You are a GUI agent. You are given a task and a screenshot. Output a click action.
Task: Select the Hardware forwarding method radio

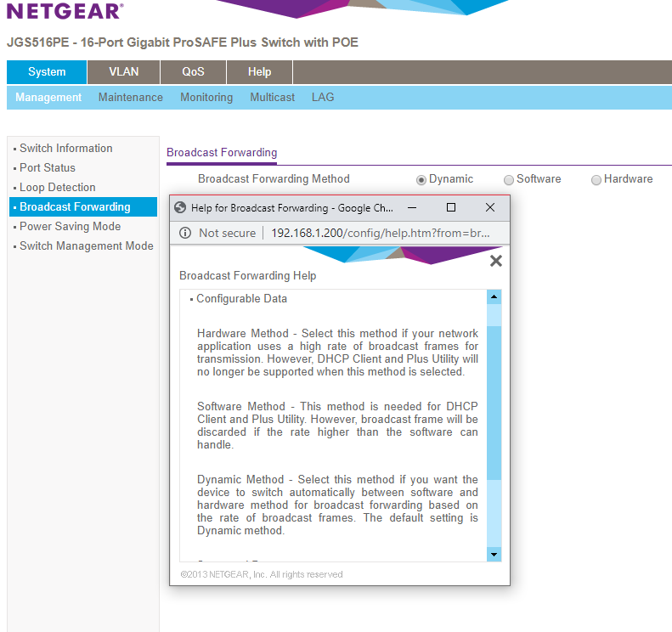tap(596, 180)
